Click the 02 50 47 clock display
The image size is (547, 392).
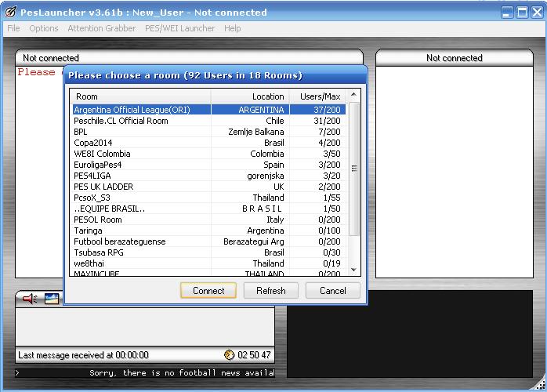pos(254,355)
